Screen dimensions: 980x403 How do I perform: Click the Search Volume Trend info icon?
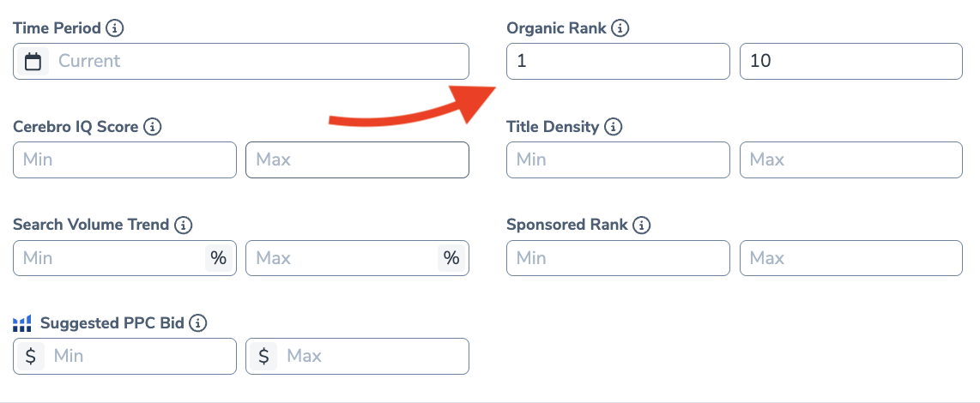183,226
